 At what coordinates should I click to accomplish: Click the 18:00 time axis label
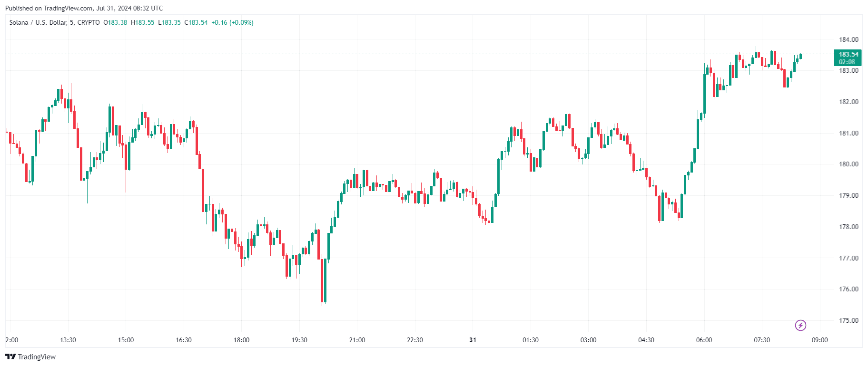pyautogui.click(x=241, y=340)
